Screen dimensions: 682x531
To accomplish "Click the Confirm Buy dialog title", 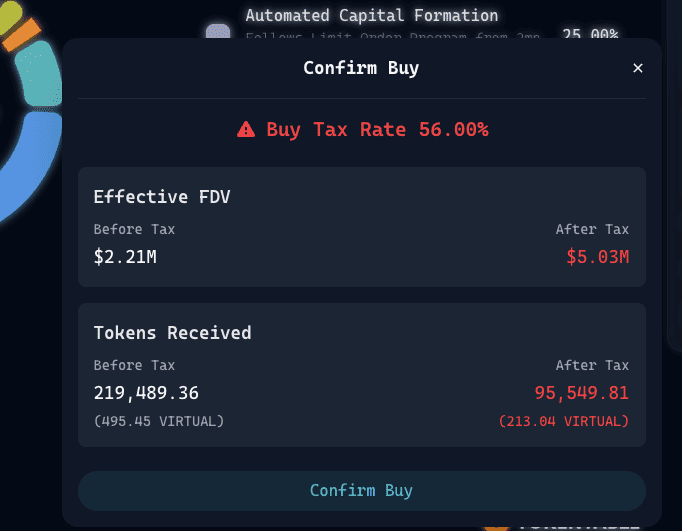I will [361, 68].
